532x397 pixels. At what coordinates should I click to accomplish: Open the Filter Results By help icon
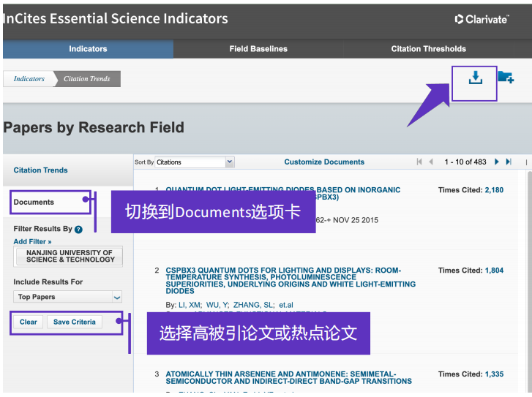tap(78, 229)
